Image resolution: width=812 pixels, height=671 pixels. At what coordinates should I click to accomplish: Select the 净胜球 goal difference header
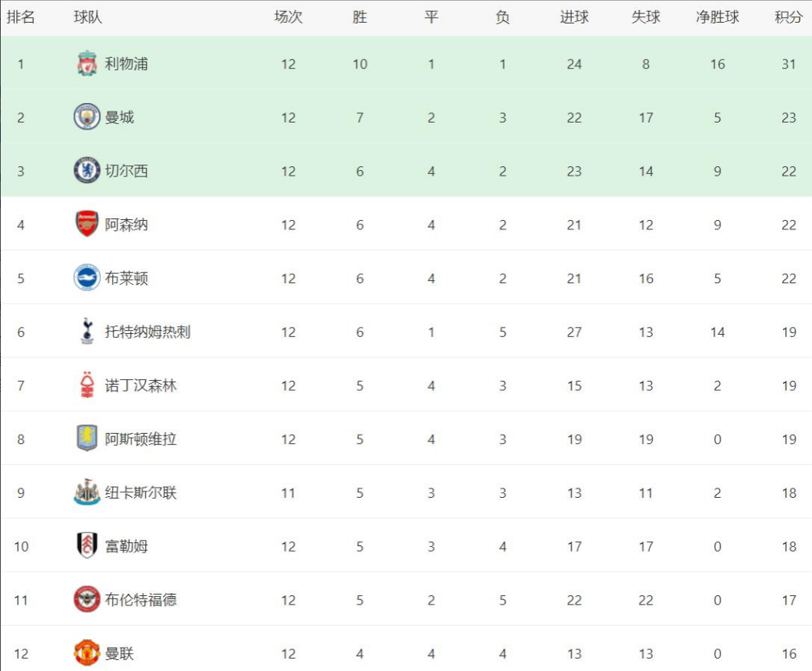coord(718,17)
